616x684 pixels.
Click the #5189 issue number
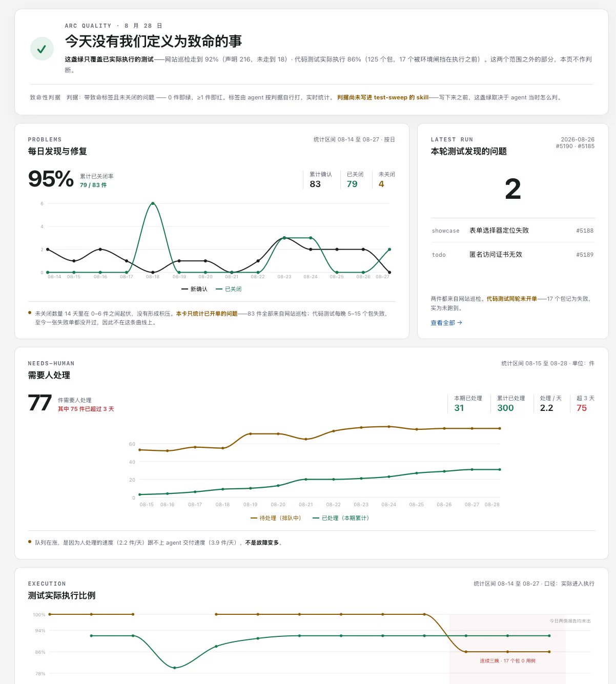[x=585, y=255]
